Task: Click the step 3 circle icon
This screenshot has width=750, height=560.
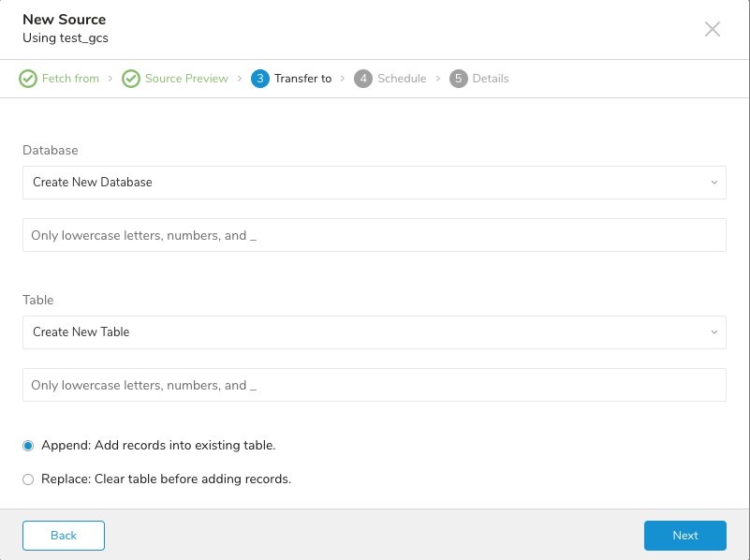Action: click(x=260, y=79)
